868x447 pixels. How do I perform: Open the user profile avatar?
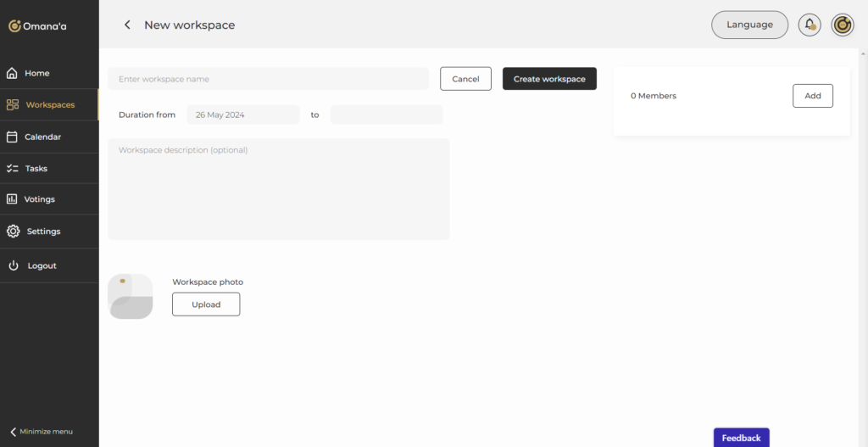click(x=842, y=25)
